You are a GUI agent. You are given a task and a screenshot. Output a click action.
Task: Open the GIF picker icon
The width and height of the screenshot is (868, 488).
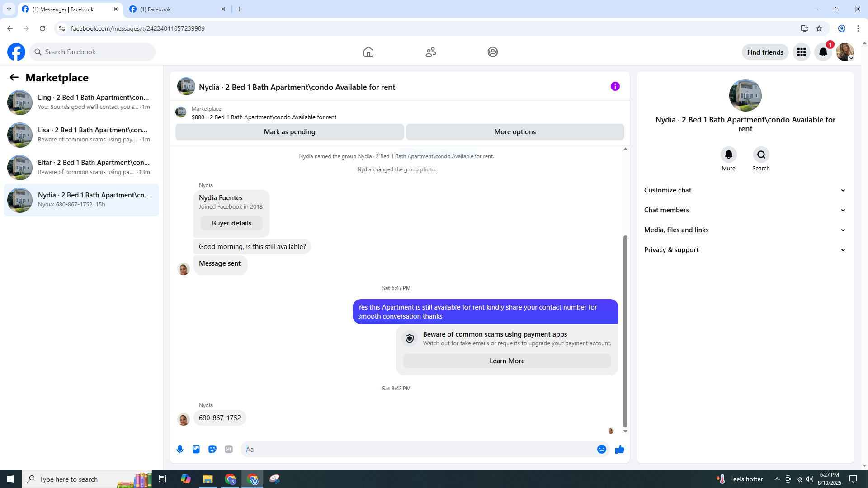[229, 449]
